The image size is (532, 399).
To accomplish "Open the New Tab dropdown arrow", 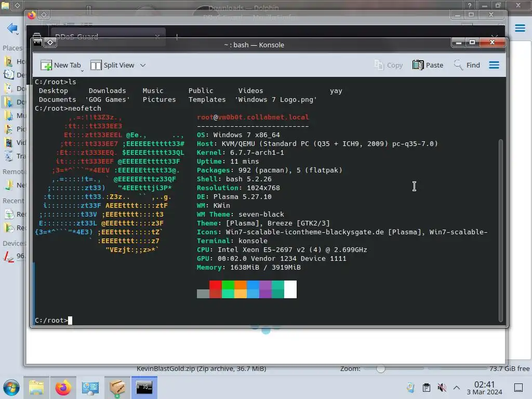I will click(83, 71).
